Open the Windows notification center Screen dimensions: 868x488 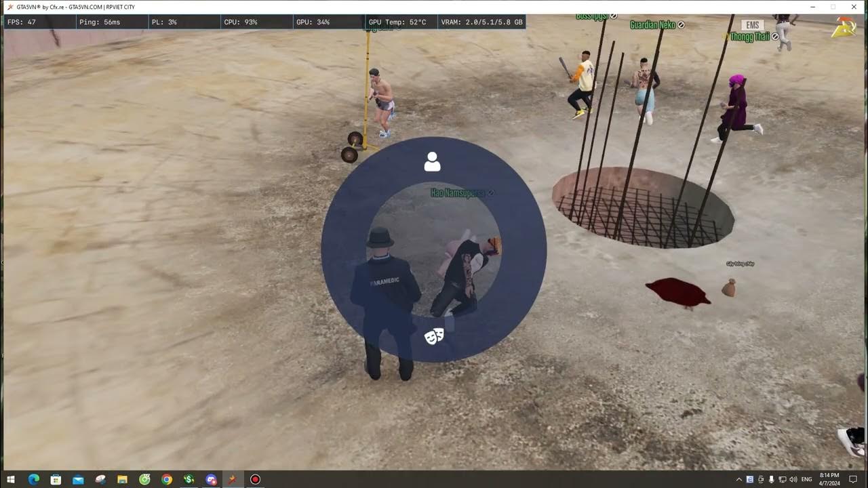click(x=853, y=479)
